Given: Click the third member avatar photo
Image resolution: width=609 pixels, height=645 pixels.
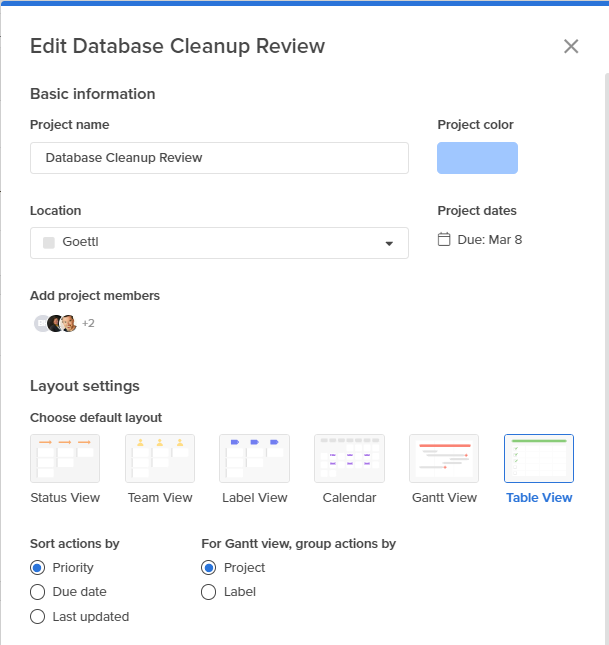Looking at the screenshot, I should pos(68,323).
